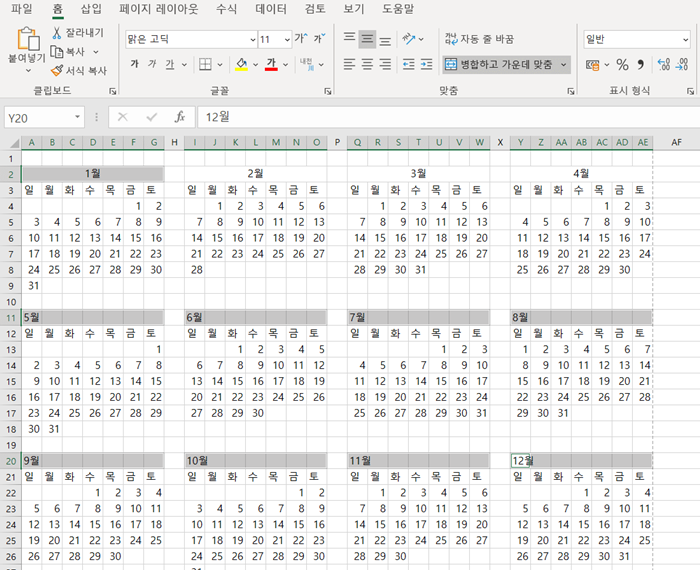Switch to the Formulas (수식) tab
This screenshot has width=700, height=570.
(x=226, y=8)
